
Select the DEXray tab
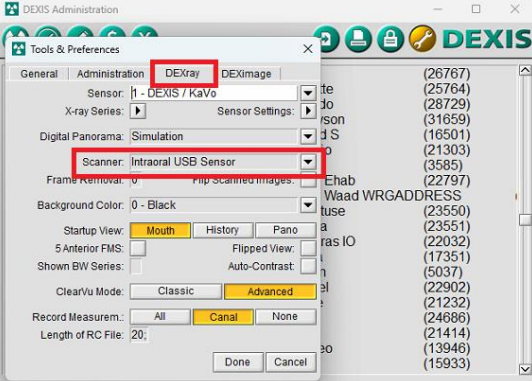[183, 73]
